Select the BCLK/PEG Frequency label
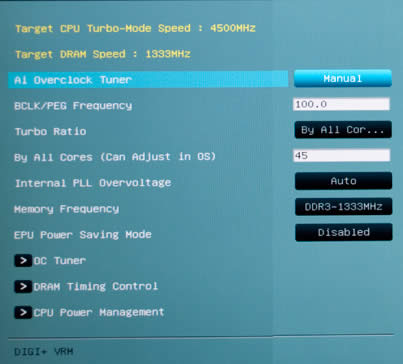The image size is (403, 364). [73, 106]
